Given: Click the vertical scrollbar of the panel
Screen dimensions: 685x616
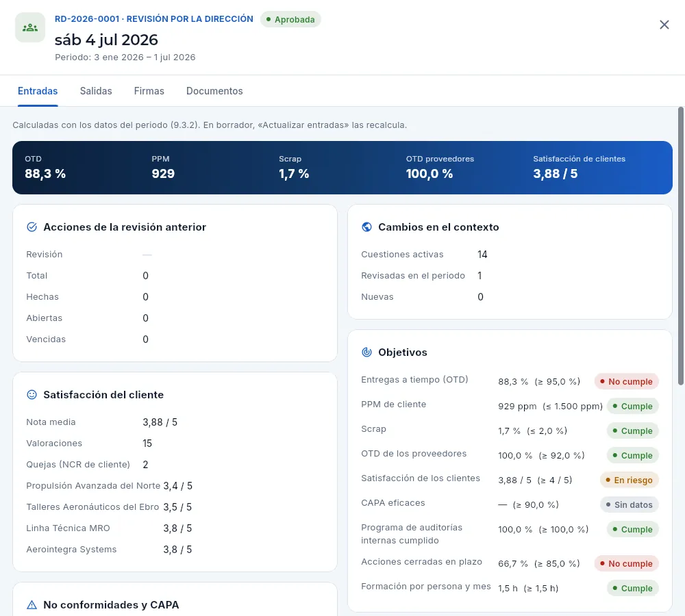Looking at the screenshot, I should [x=681, y=246].
